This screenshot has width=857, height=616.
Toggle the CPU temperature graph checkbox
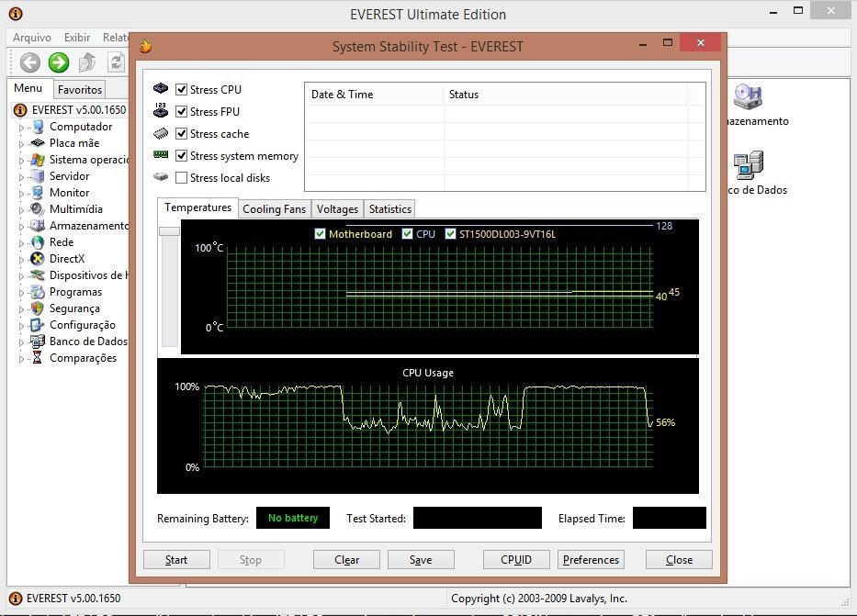(x=407, y=234)
